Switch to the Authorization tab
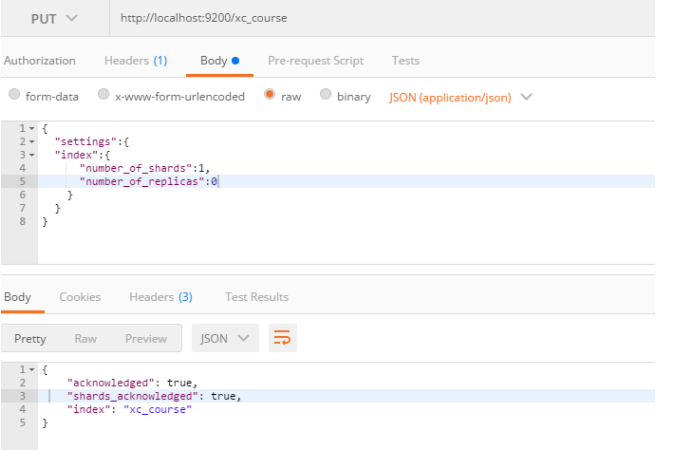Image resolution: width=675 pixels, height=450 pixels. [40, 61]
